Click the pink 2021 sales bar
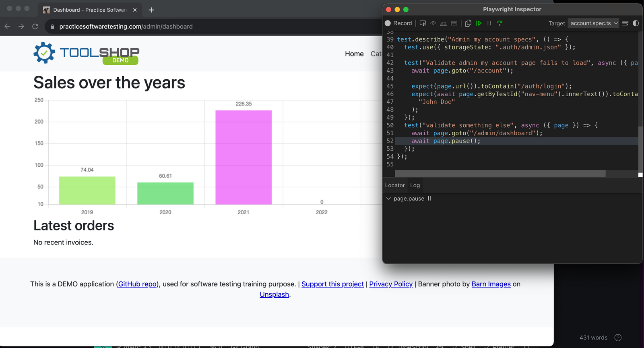Viewport: 644px width, 348px height. pos(244,157)
